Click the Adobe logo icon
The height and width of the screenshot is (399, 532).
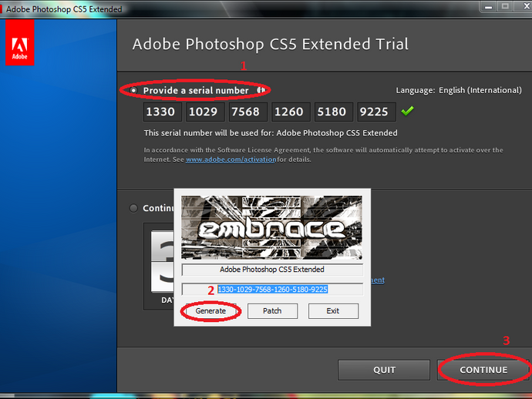pos(20,42)
